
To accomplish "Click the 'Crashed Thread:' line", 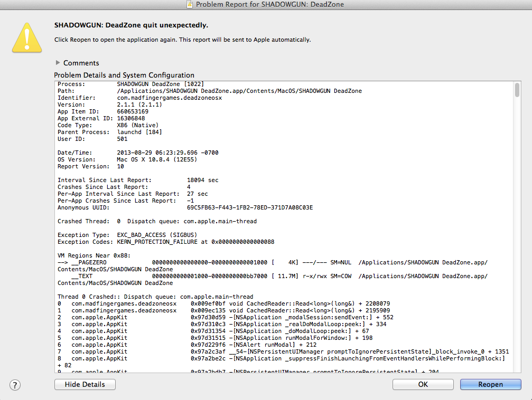I will (157, 221).
